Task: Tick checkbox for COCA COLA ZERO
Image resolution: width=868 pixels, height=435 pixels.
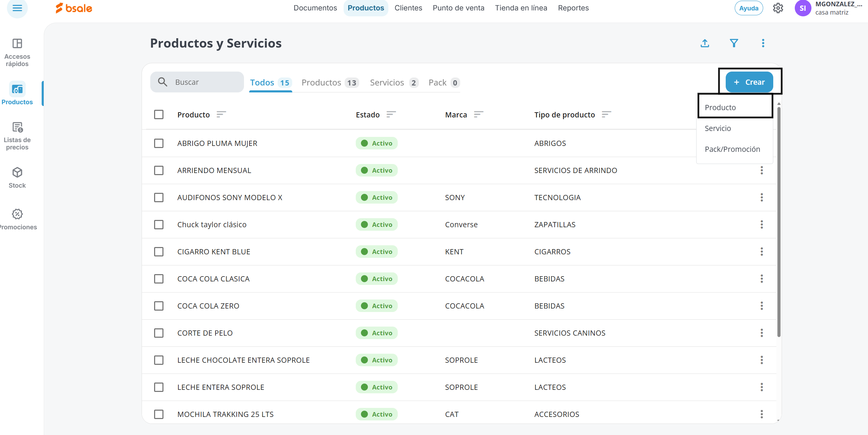Action: (159, 306)
